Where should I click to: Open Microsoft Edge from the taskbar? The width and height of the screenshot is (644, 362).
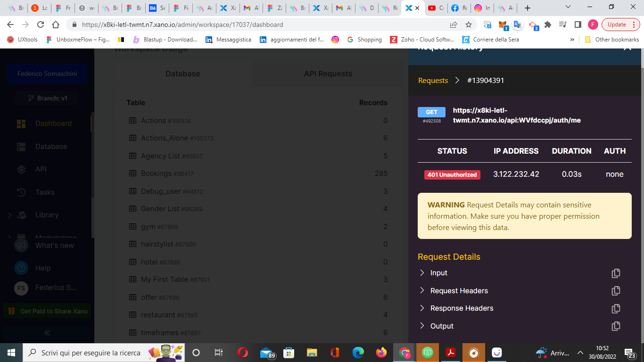pos(358,353)
